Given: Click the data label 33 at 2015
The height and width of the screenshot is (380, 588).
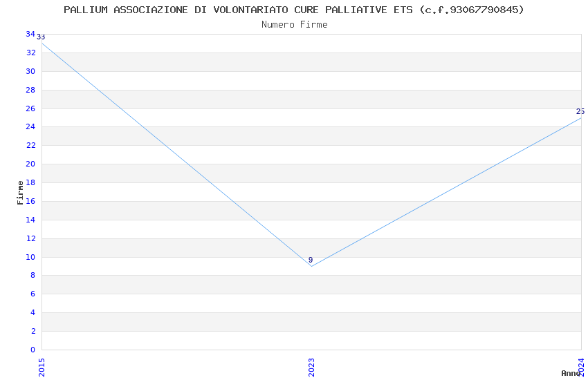Looking at the screenshot, I should coord(41,37).
